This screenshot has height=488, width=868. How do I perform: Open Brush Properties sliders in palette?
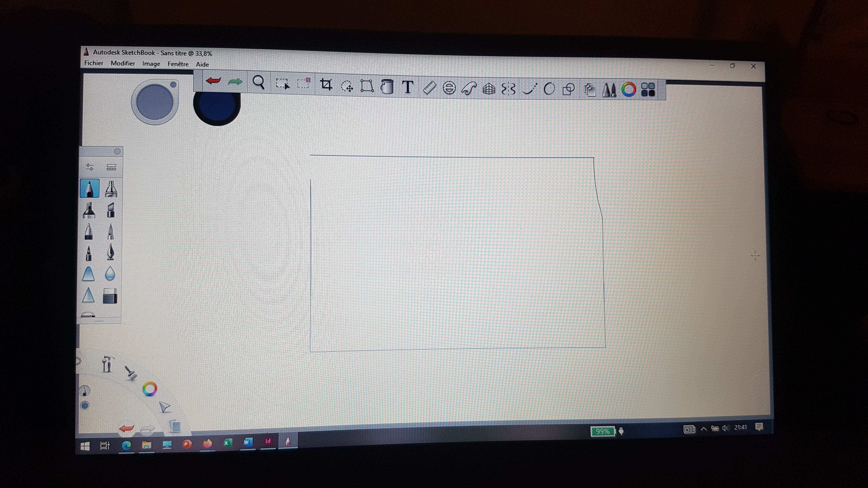pyautogui.click(x=90, y=167)
